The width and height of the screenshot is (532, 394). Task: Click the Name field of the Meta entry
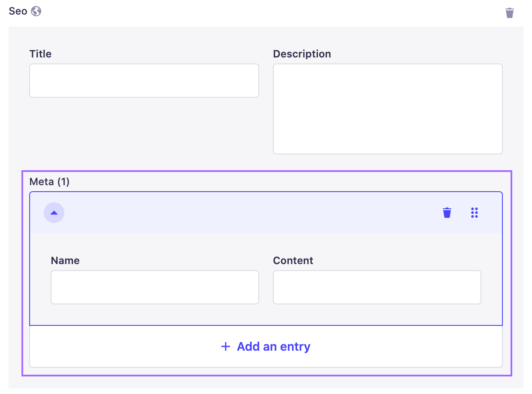point(154,287)
